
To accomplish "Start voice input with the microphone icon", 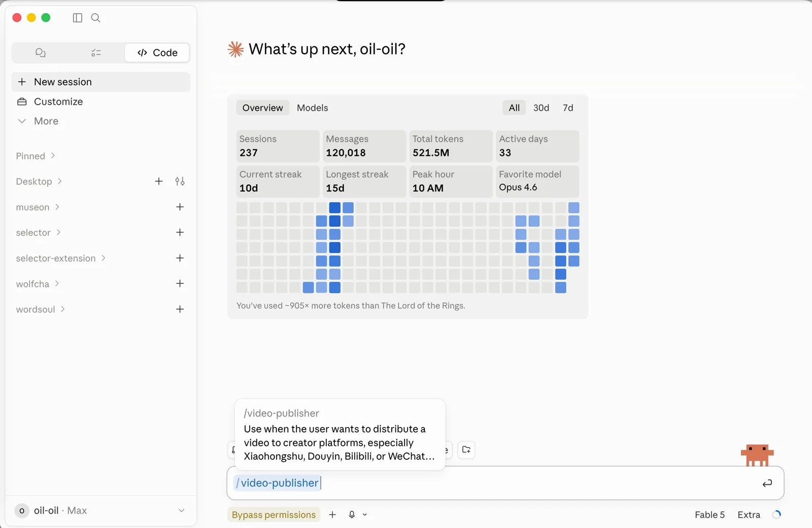I will pyautogui.click(x=352, y=515).
